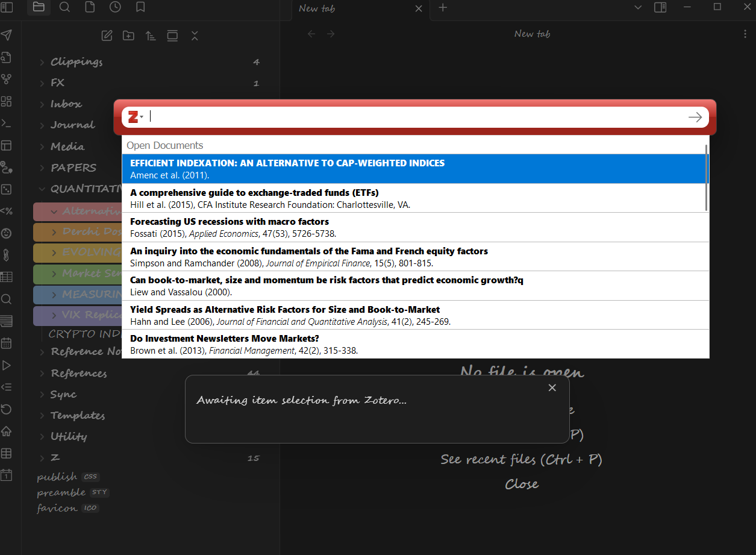Click the New folder icon
Viewport: 756px width, 555px height.
(128, 36)
